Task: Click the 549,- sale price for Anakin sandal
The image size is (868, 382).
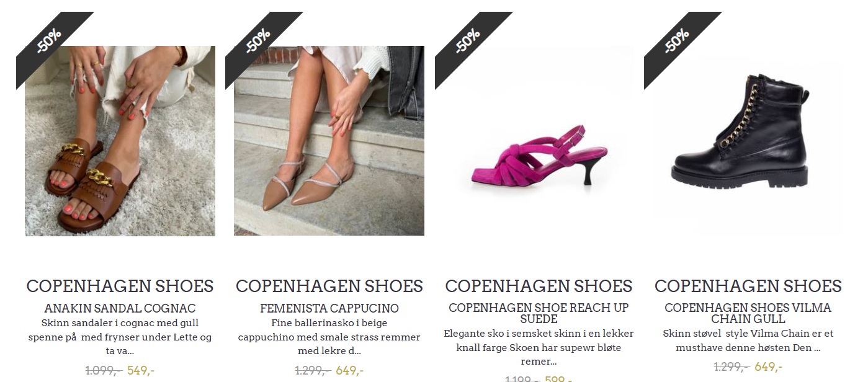Action: point(141,371)
